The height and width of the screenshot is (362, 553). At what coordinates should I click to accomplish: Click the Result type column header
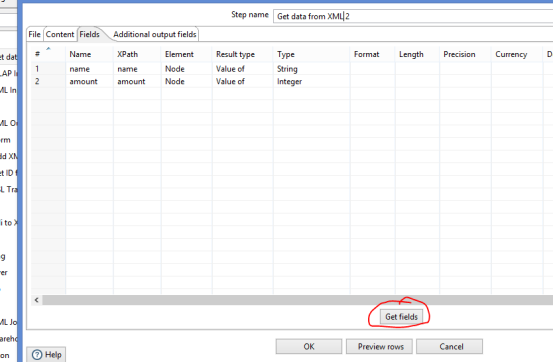243,54
